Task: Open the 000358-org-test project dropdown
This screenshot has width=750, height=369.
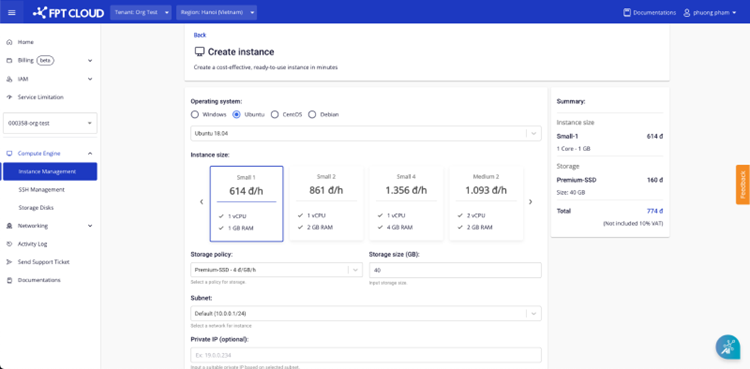Action: (x=50, y=123)
